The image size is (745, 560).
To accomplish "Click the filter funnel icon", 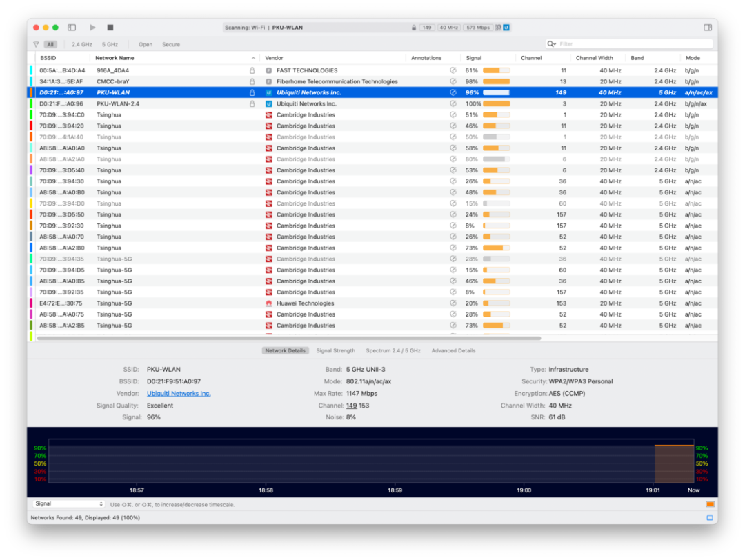I will pyautogui.click(x=36, y=44).
